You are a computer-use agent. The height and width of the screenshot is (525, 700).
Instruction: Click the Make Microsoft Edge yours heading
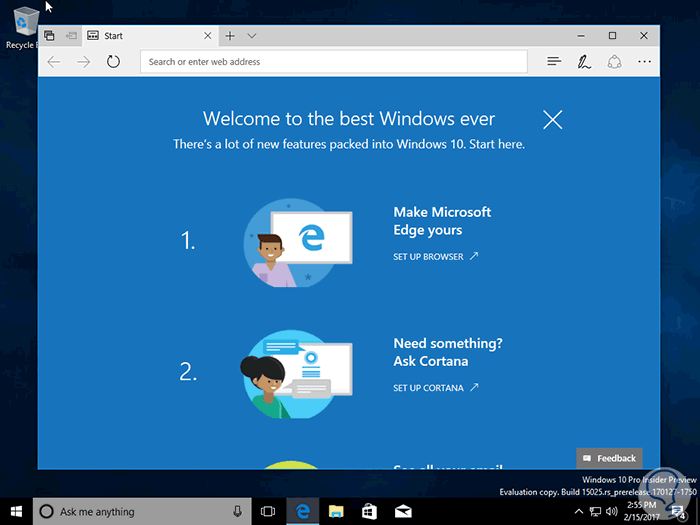[x=442, y=221]
